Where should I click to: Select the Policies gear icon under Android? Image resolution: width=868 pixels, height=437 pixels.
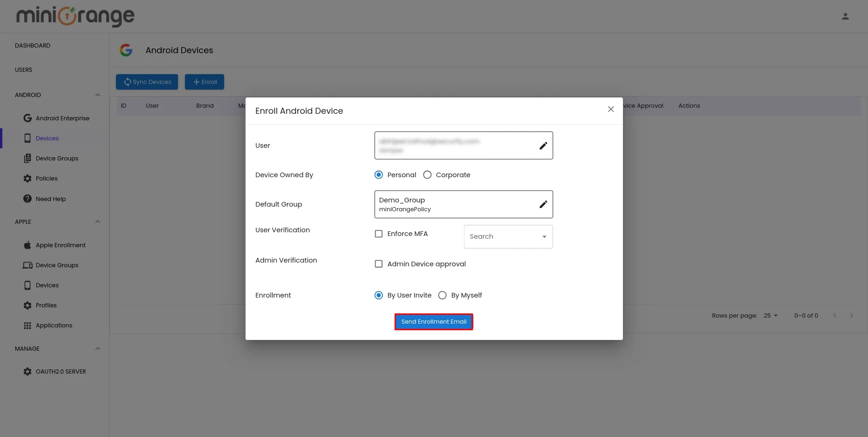(x=27, y=178)
